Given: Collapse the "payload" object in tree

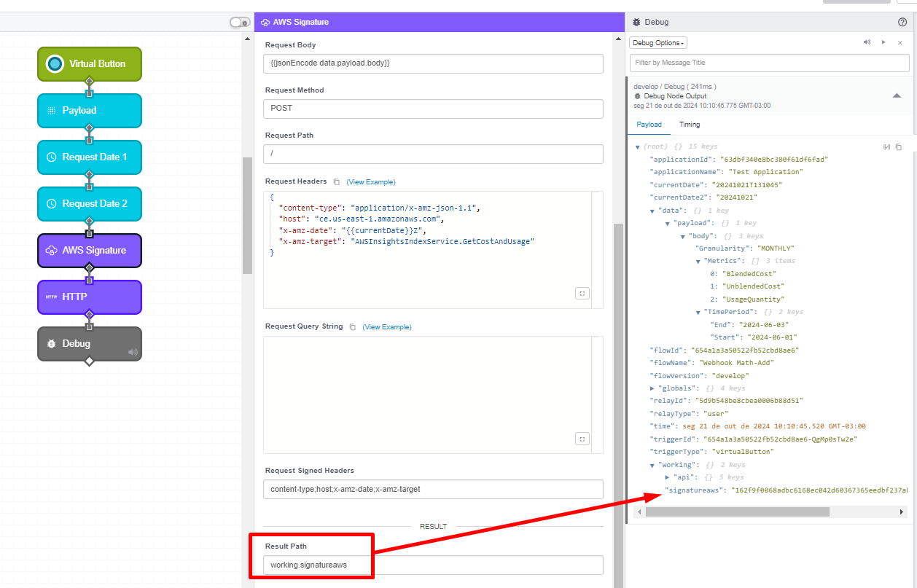Looking at the screenshot, I should coord(668,224).
